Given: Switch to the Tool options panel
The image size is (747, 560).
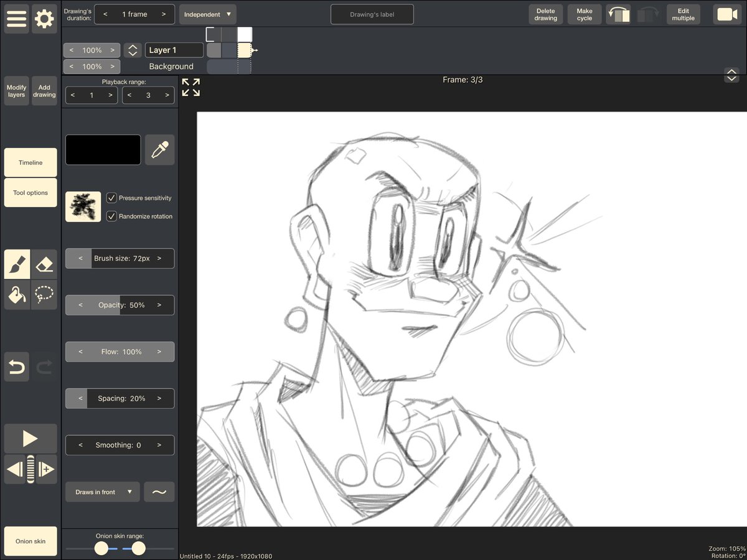Looking at the screenshot, I should click(x=30, y=192).
